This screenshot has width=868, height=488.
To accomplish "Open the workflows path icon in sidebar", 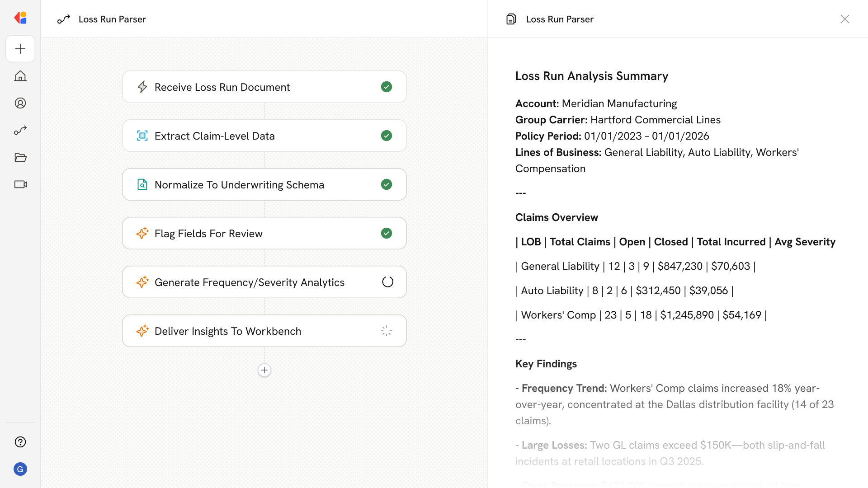I will [x=20, y=130].
